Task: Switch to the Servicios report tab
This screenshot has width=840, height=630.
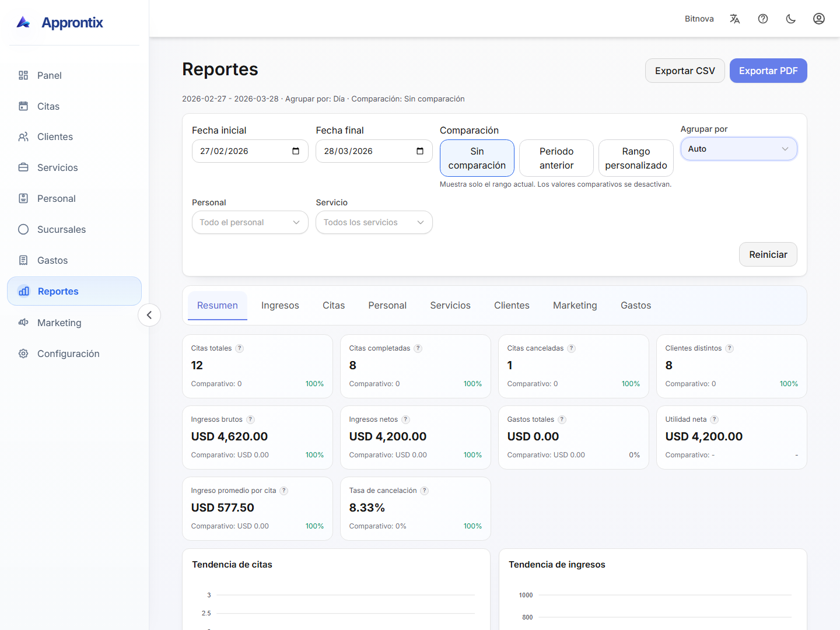Action: (x=450, y=306)
